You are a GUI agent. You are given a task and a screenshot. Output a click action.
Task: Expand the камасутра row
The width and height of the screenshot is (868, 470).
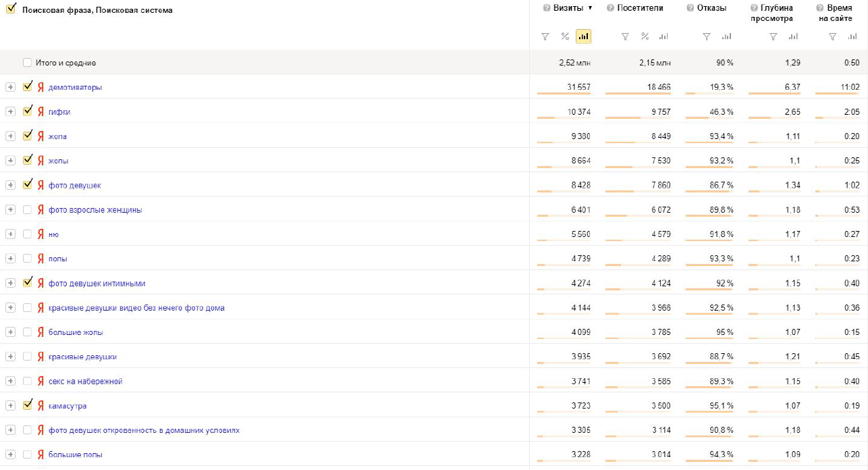click(x=10, y=406)
